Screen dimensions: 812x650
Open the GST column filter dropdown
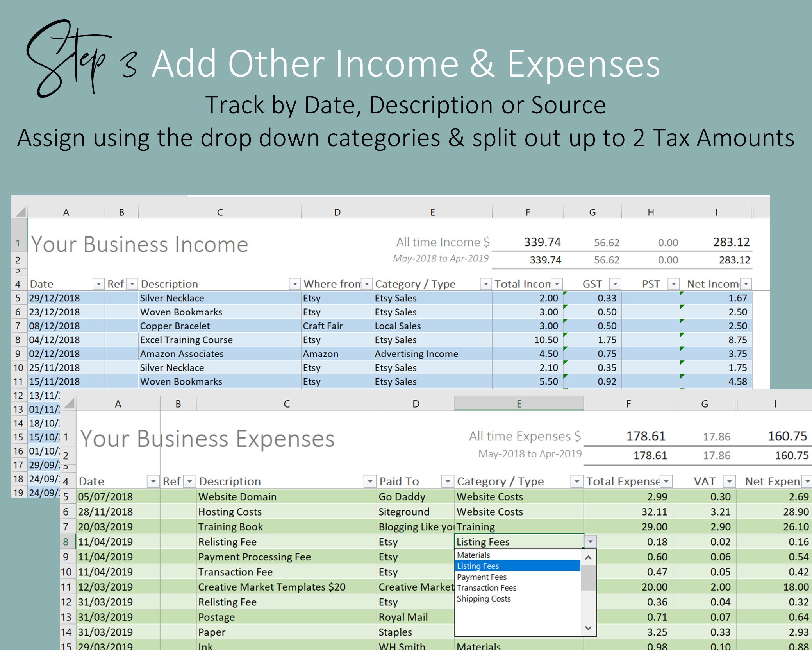point(616,284)
